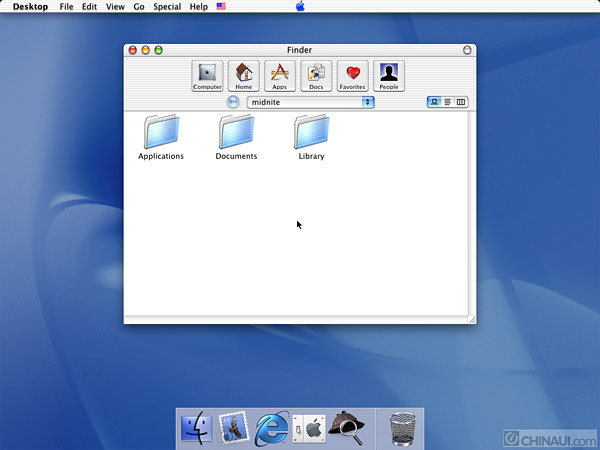
Task: Switch to icon view mode
Action: point(434,102)
